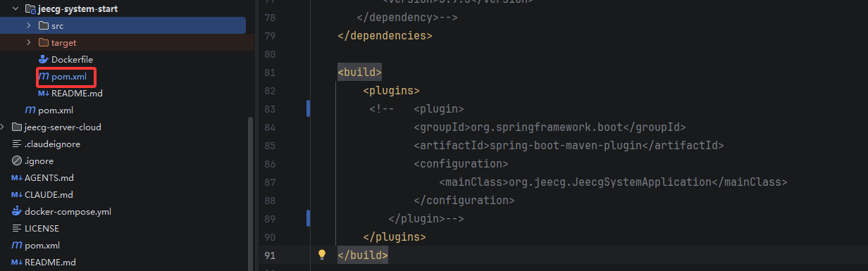Open the .claudeignore file

tap(52, 144)
